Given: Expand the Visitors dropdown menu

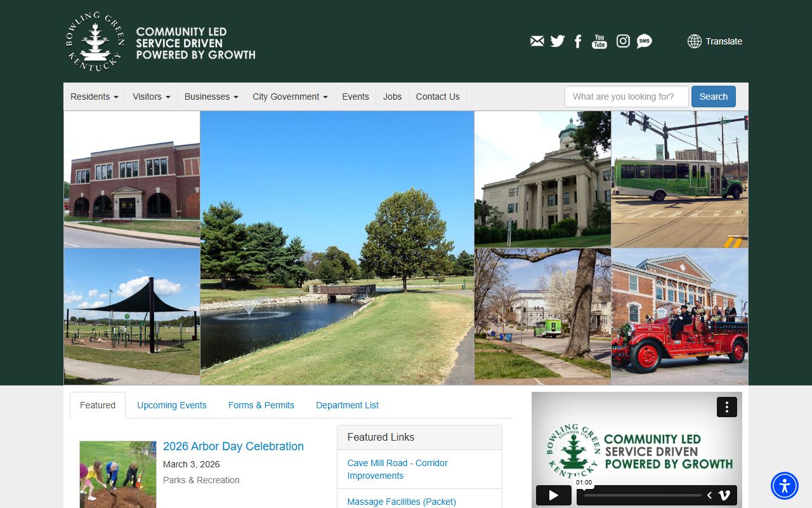Looking at the screenshot, I should tap(151, 97).
